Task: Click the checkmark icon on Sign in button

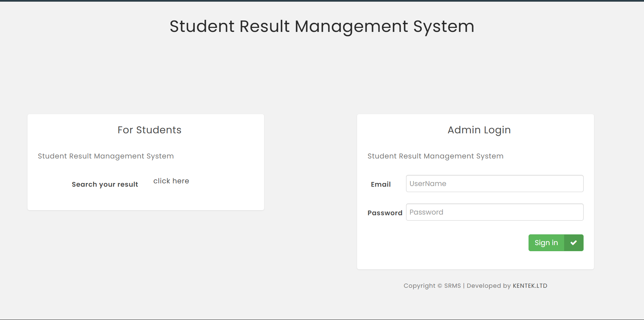Action: click(574, 243)
